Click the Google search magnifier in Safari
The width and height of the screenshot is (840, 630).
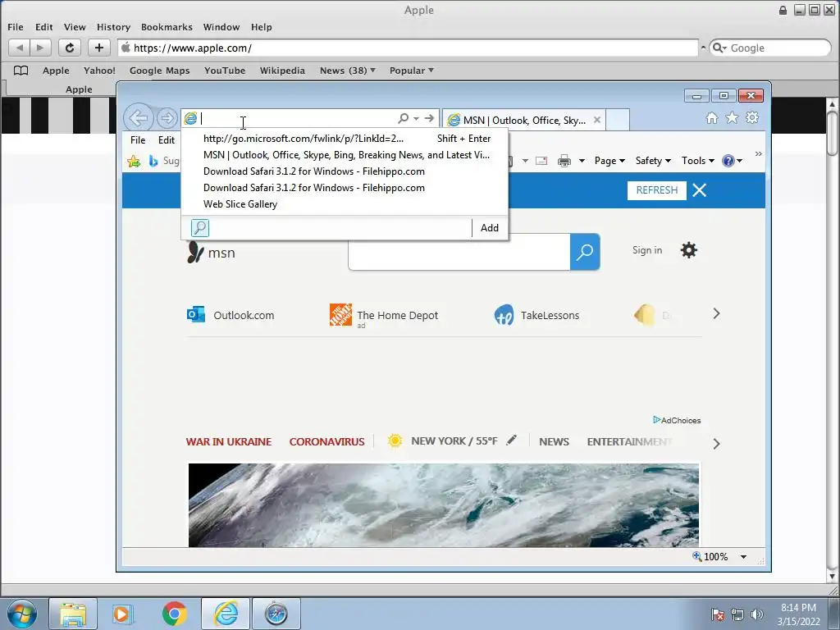(718, 48)
